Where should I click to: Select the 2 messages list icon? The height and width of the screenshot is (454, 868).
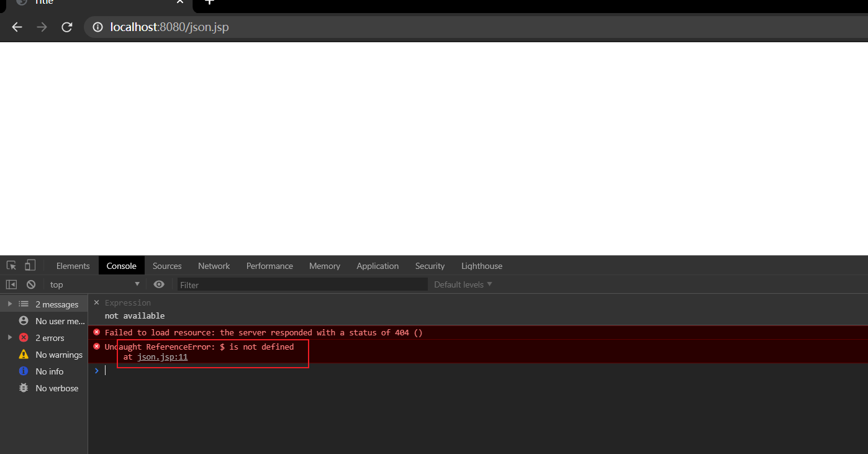(24, 304)
